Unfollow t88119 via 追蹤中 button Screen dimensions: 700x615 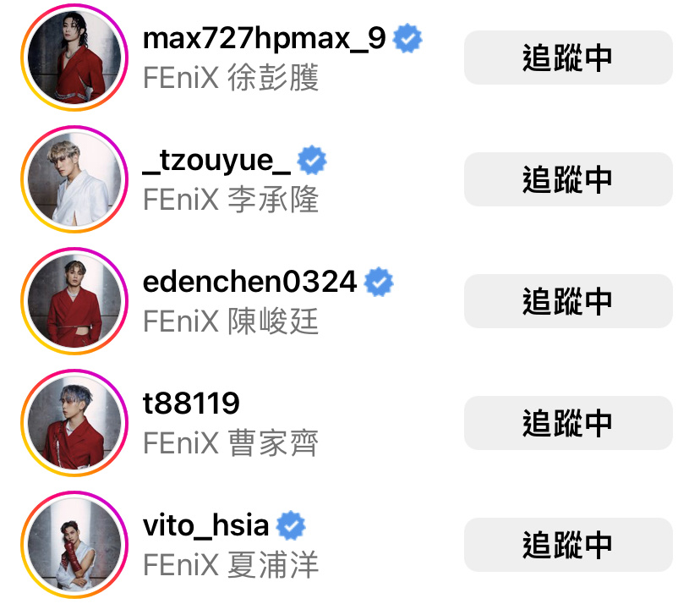pyautogui.click(x=568, y=423)
